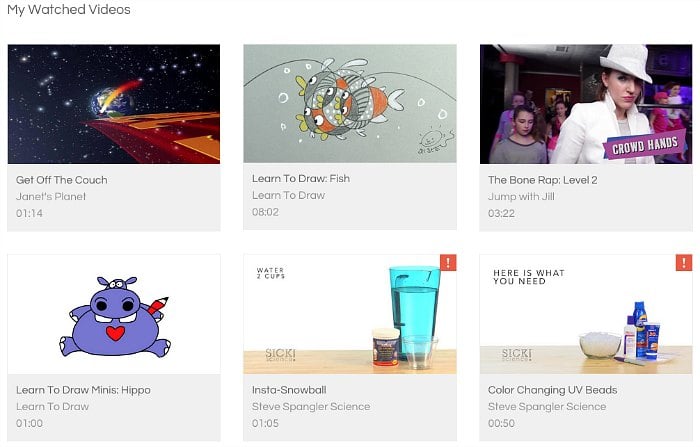This screenshot has width=700, height=447.
Task: Open Learn To Draw channel under Fish video
Action: (288, 195)
